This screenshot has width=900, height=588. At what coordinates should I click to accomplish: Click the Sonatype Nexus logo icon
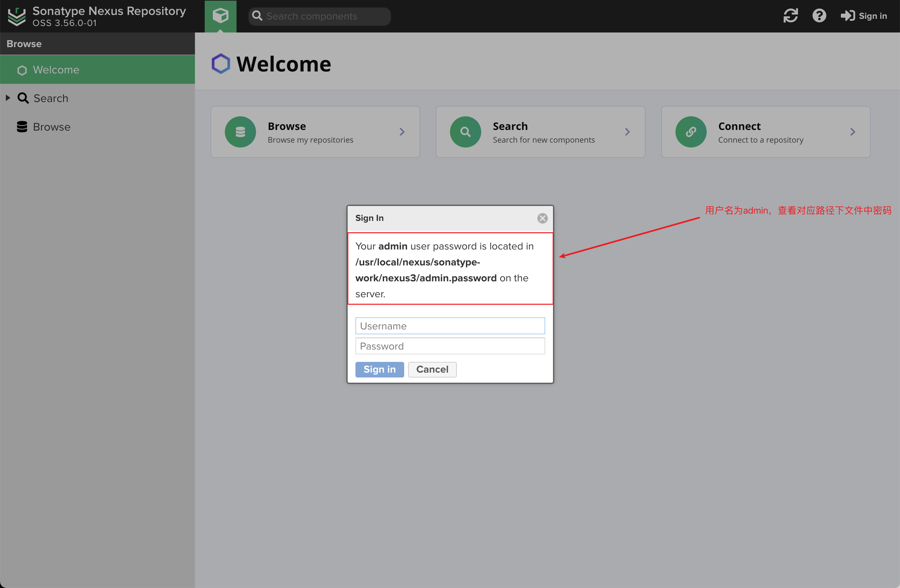click(17, 16)
